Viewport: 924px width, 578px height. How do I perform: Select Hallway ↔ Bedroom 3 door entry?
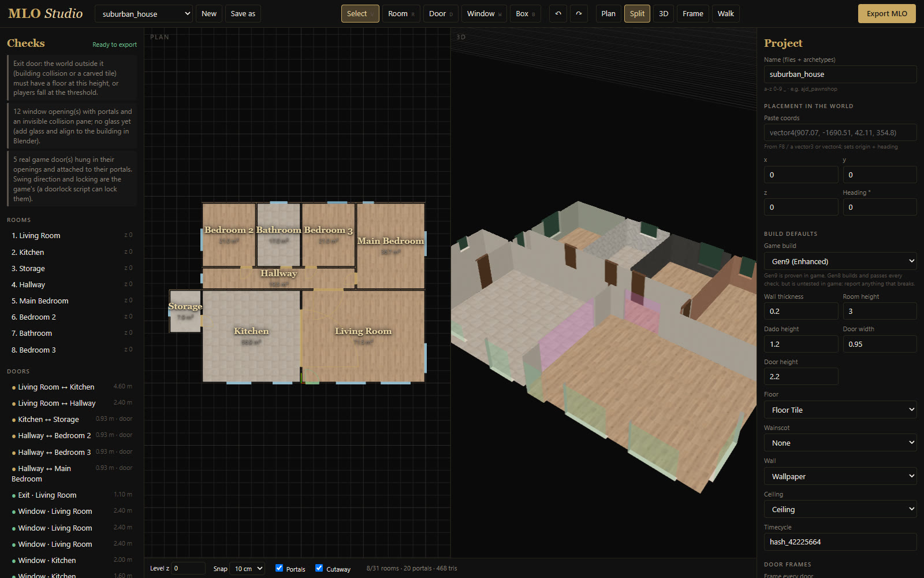pyautogui.click(x=72, y=452)
